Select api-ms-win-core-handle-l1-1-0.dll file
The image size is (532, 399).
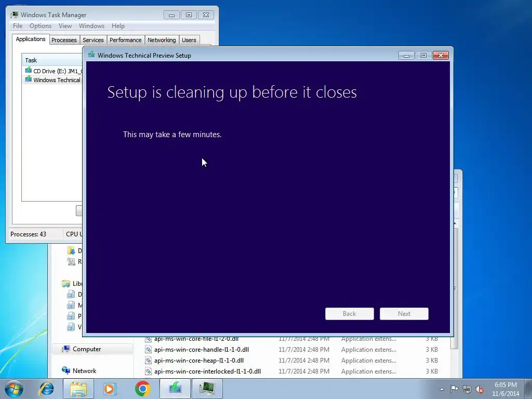point(201,350)
